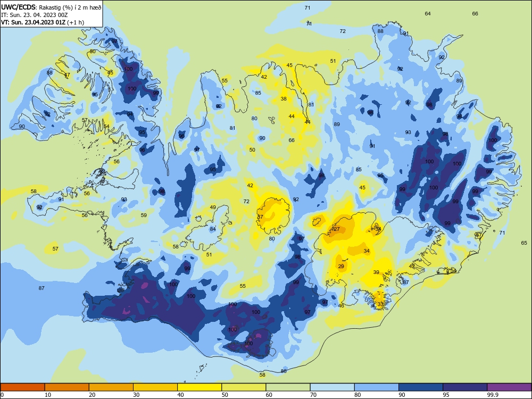Click the 70–80 light blue legend swatch
The image size is (532, 399).
[332, 387]
